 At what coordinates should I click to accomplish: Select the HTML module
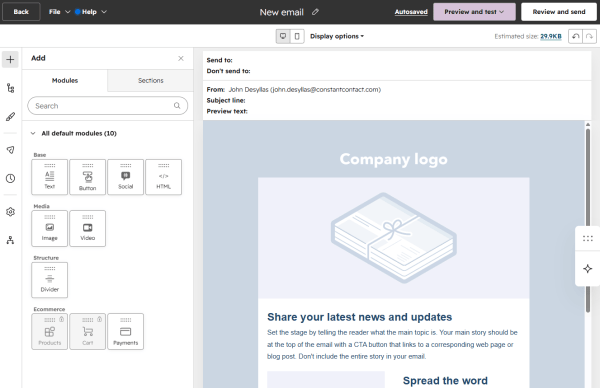tap(163, 177)
